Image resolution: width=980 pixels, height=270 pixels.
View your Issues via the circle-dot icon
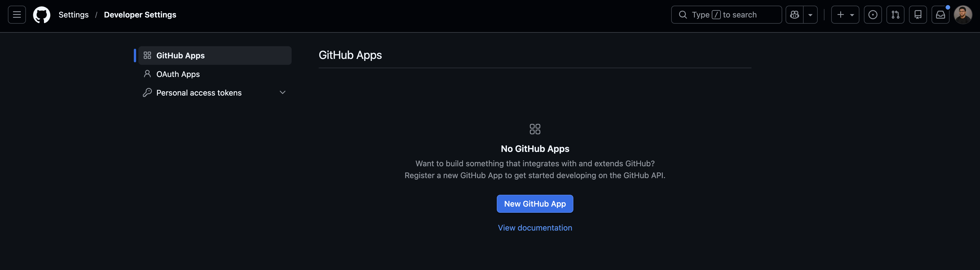point(873,15)
